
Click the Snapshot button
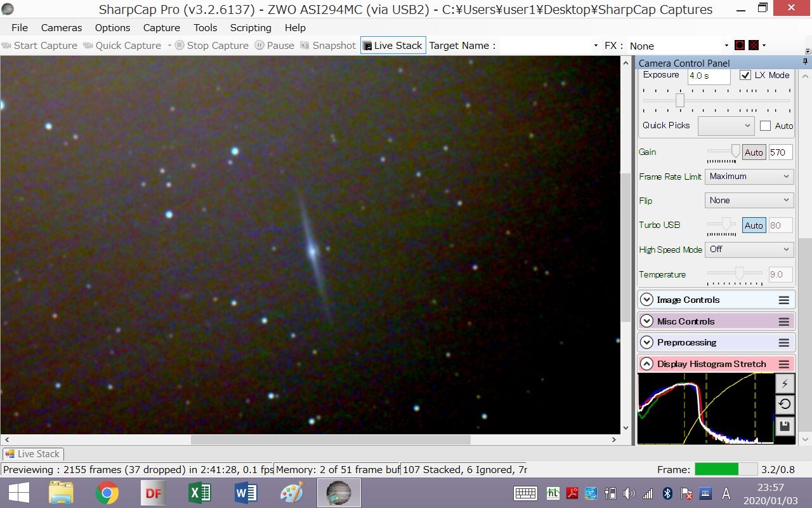tap(328, 45)
